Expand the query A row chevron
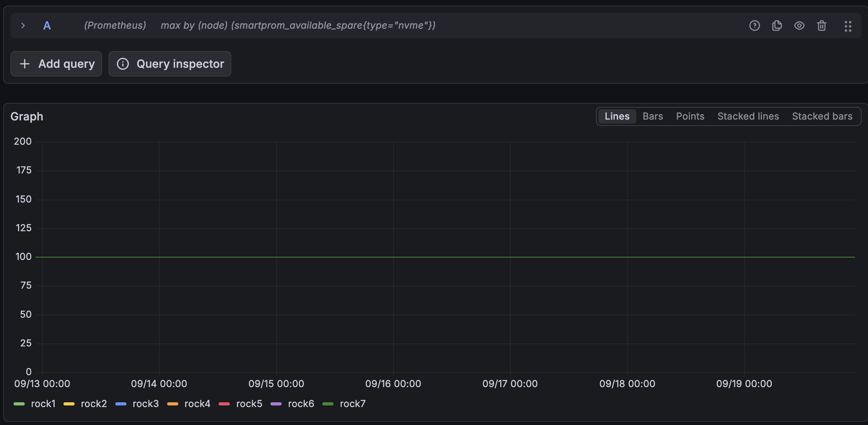This screenshot has height=425, width=868. [23, 26]
